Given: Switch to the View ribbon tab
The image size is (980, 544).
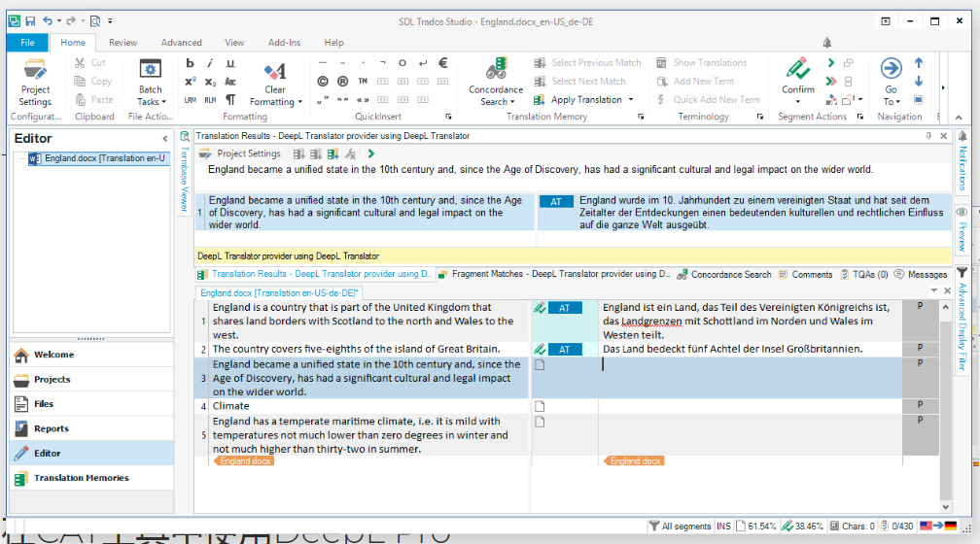Looking at the screenshot, I should (234, 43).
